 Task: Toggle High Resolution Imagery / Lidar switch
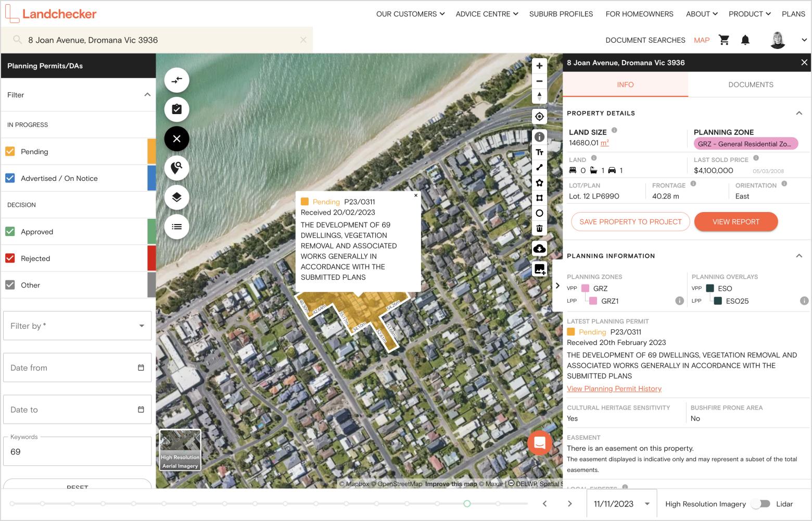761,504
